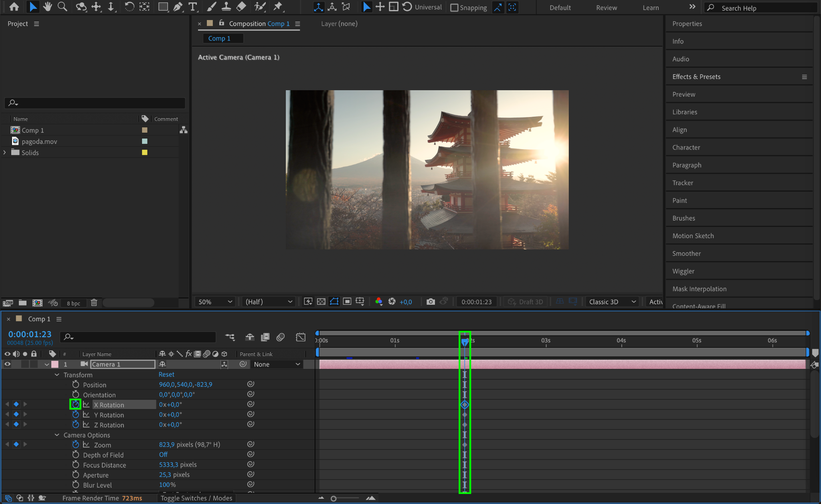Open the Graph Editor button
Viewport: 821px width, 504px height.
[300, 337]
